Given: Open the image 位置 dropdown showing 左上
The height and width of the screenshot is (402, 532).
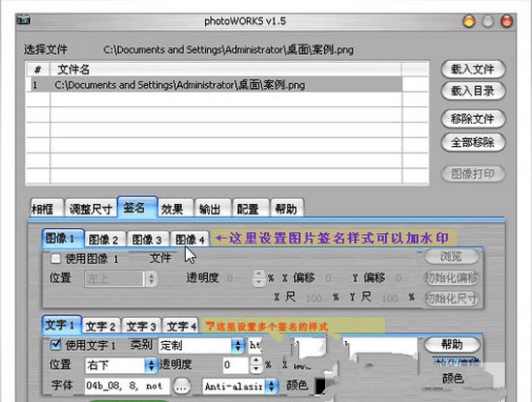Looking at the screenshot, I should [120, 278].
